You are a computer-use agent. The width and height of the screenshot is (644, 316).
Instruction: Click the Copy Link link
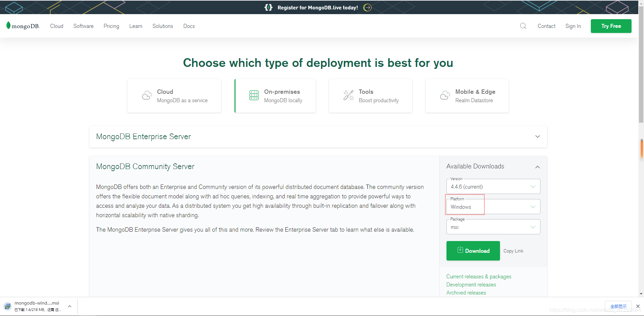pos(513,251)
